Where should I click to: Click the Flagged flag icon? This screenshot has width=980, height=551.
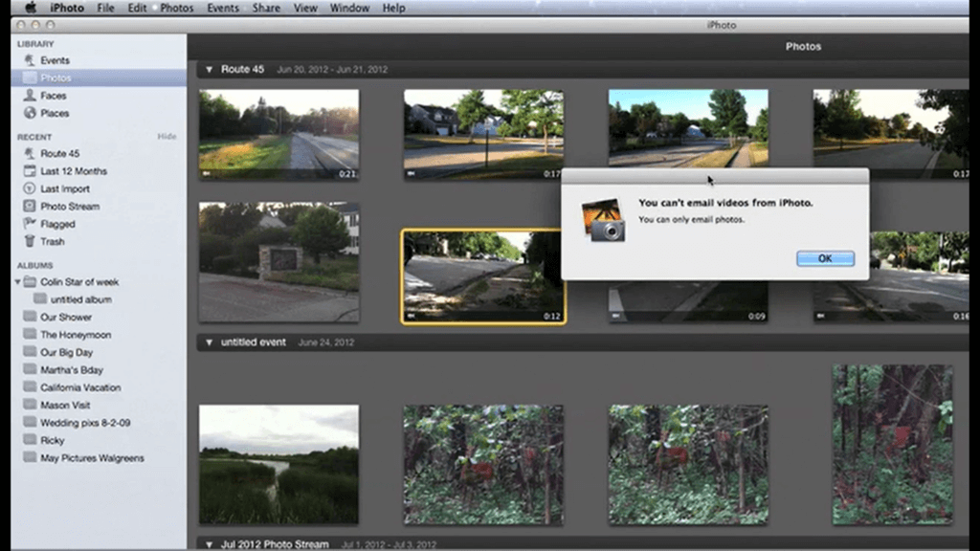tap(30, 224)
